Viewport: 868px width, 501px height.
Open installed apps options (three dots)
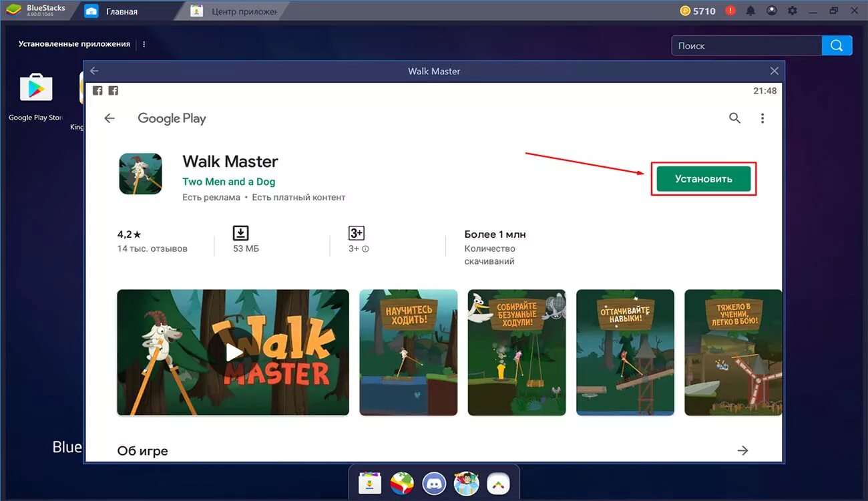144,44
